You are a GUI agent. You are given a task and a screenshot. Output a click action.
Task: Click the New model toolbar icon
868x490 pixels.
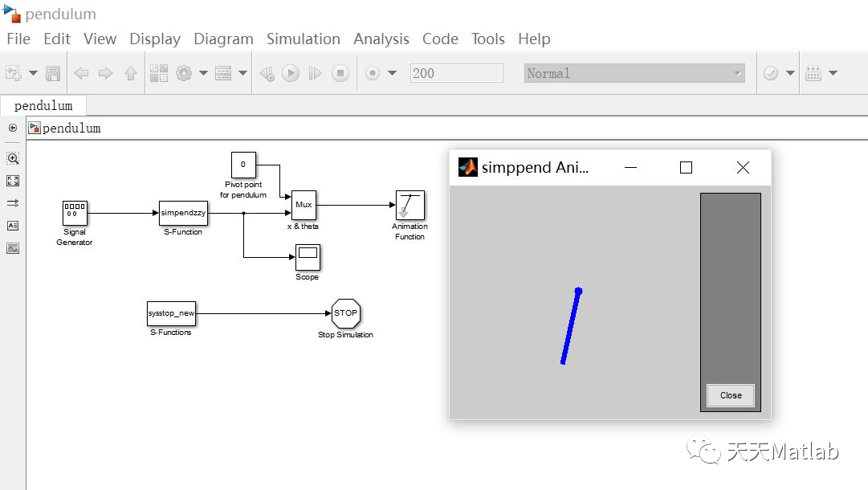(14, 73)
